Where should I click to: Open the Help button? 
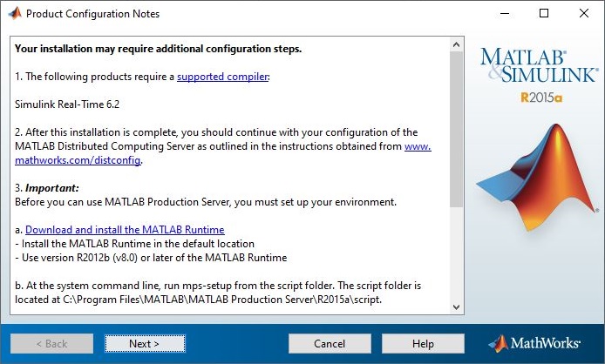(x=423, y=343)
